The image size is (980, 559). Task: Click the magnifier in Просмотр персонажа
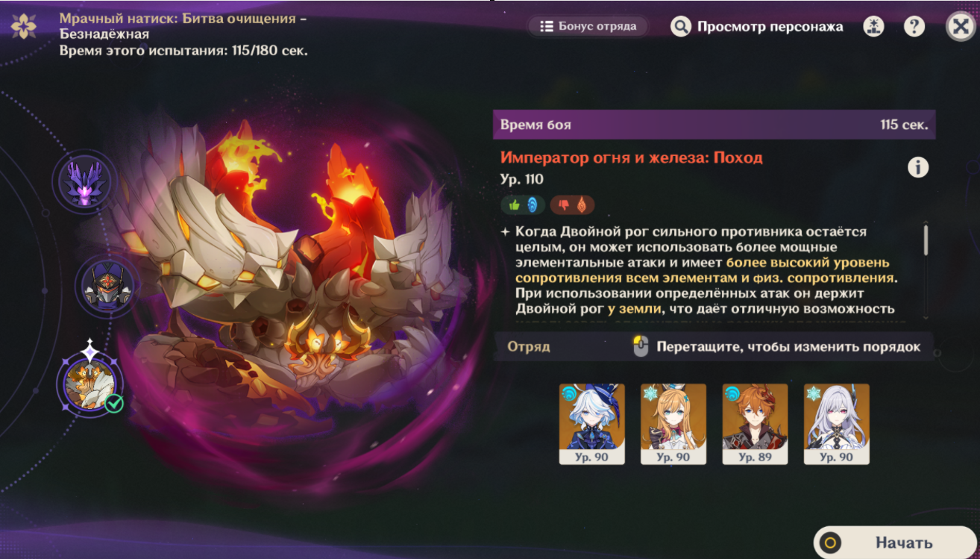coord(681,27)
